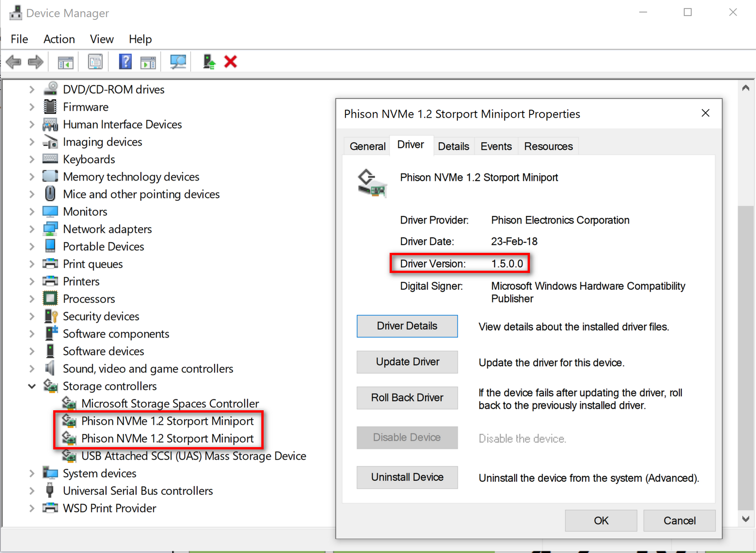This screenshot has width=756, height=553.
Task: Select the Driver tab
Action: coord(411,145)
